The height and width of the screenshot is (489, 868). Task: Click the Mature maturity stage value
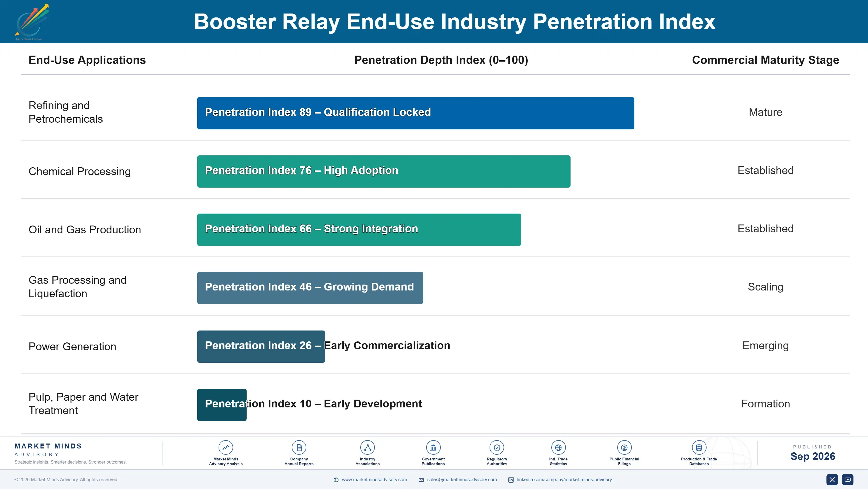pos(765,112)
